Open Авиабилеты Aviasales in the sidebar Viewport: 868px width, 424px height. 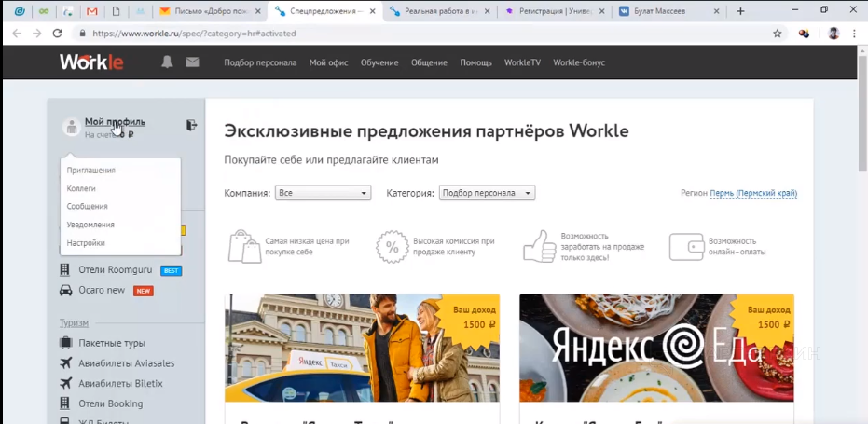[x=126, y=363]
